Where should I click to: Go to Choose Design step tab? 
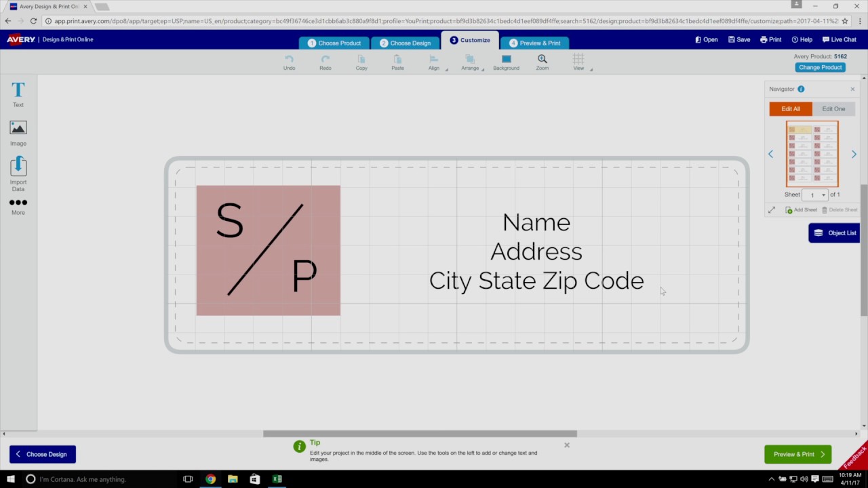405,43
